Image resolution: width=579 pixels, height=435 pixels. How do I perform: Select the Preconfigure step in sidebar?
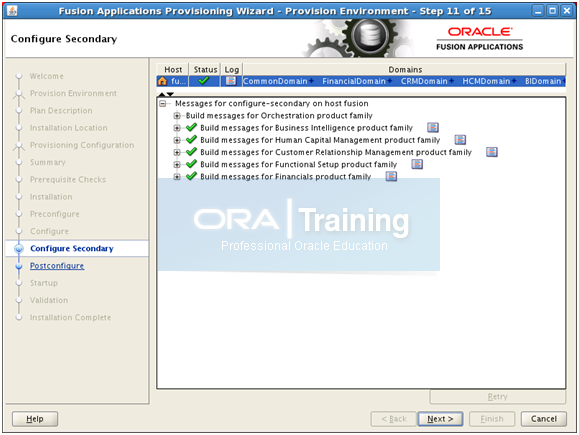pyautogui.click(x=55, y=214)
